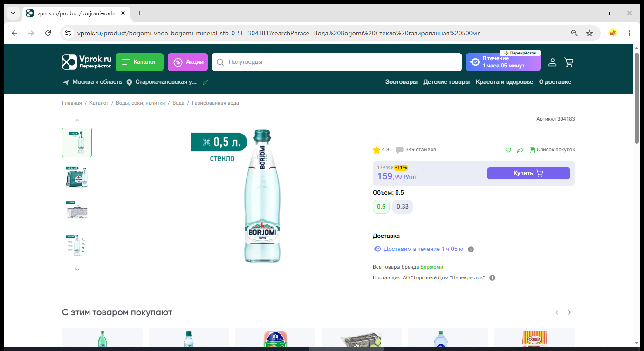Show next thumbnails with the down chevron
644x351 pixels.
[77, 269]
